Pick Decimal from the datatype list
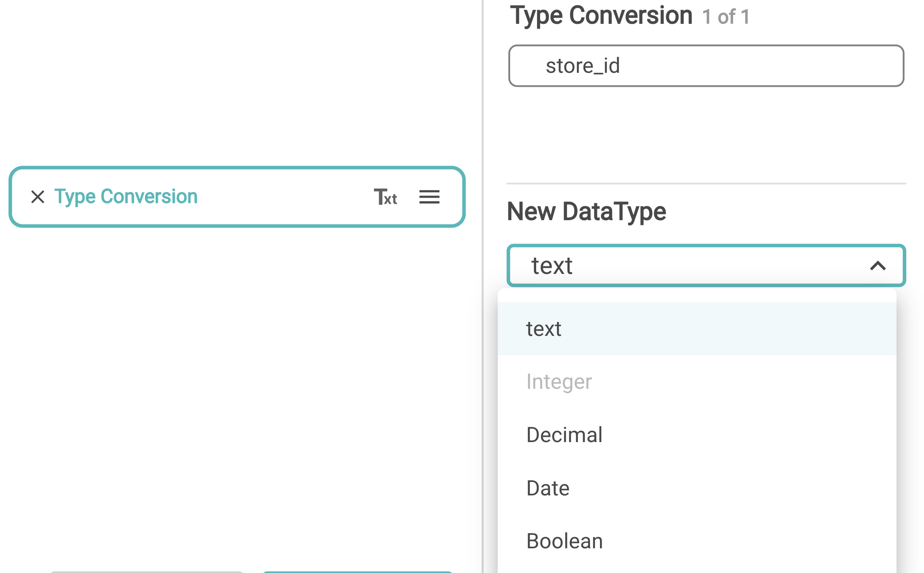924x573 pixels. coord(564,435)
